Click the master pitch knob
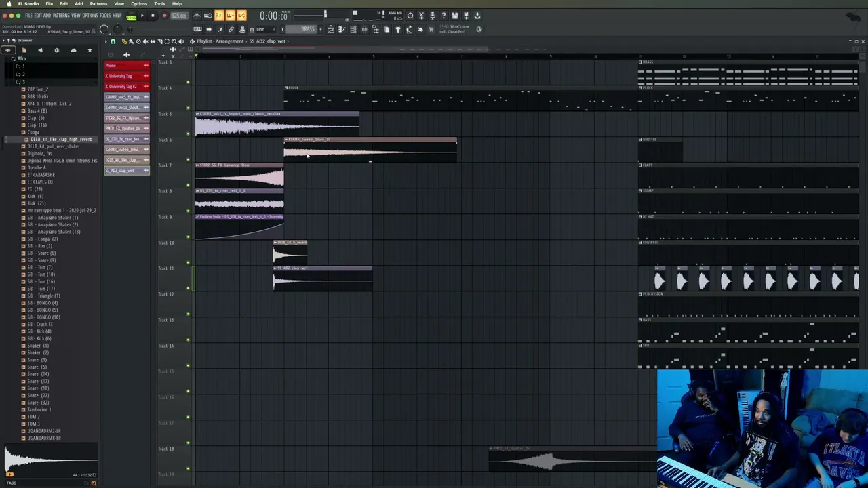Screen dimensions: 868x488 (117, 29)
